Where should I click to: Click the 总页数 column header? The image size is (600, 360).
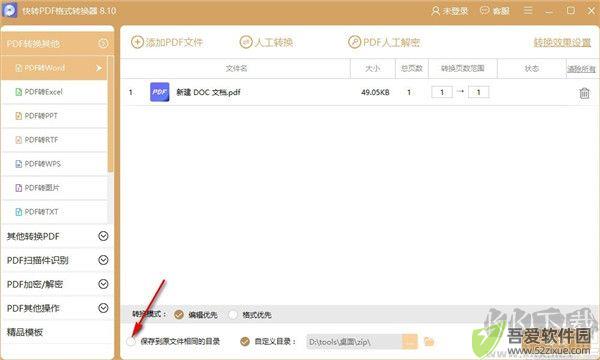tap(411, 68)
